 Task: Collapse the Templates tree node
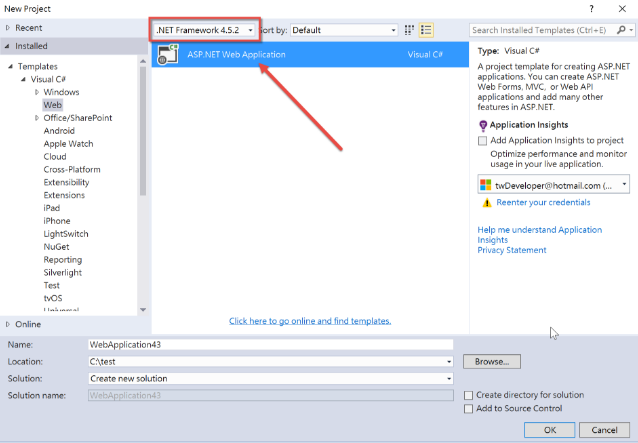tap(11, 66)
